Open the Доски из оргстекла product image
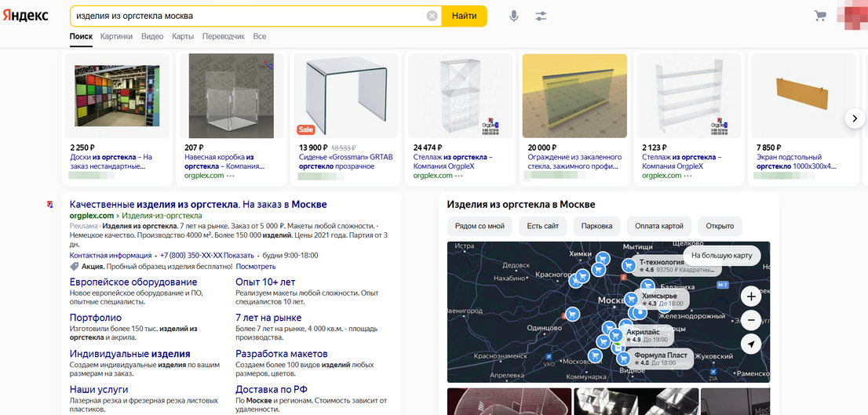The height and width of the screenshot is (415, 868). tap(117, 96)
